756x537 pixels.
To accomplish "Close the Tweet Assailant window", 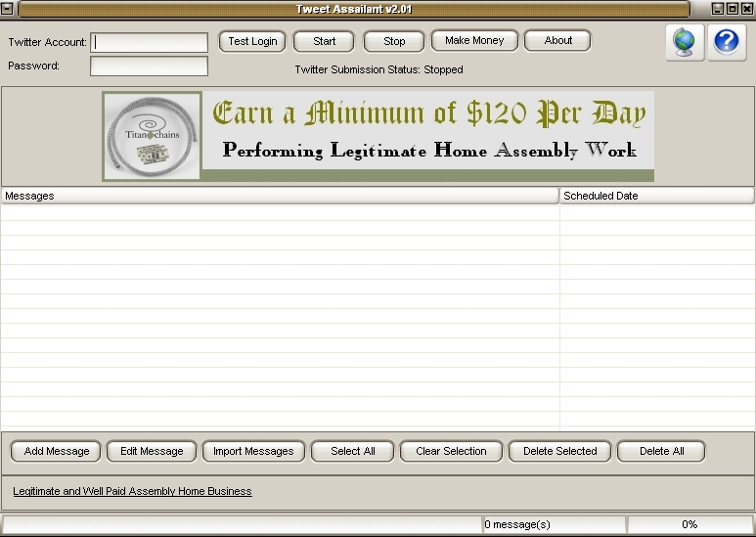I will [x=747, y=9].
